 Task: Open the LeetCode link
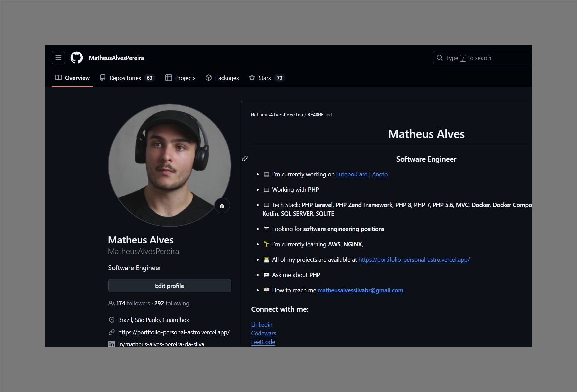click(263, 342)
